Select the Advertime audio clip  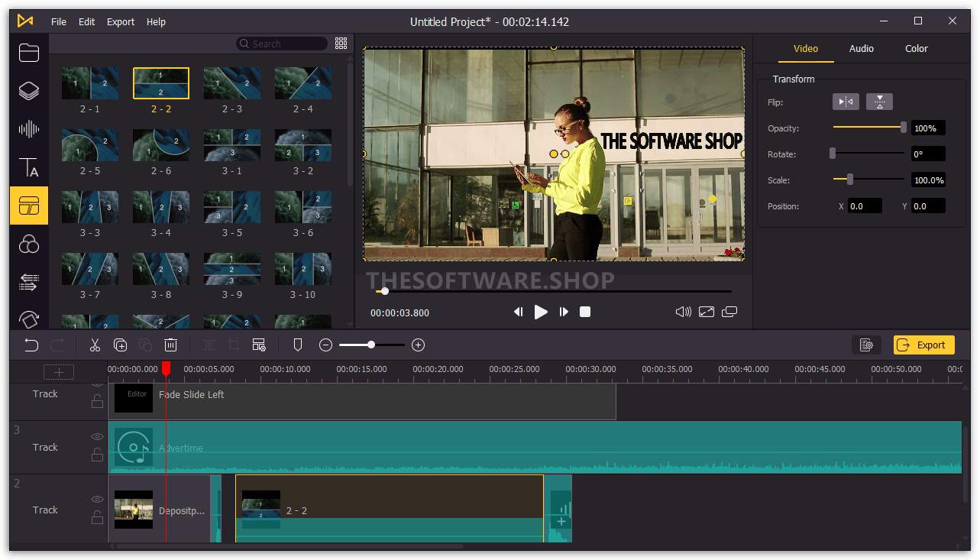535,448
